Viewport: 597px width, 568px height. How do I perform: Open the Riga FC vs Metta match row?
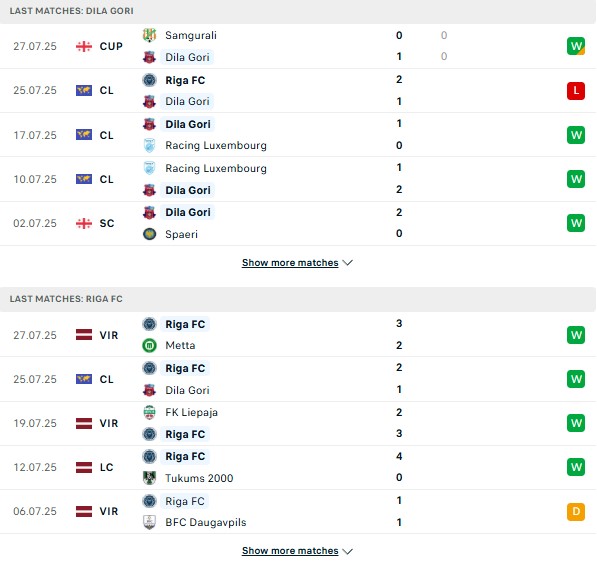tap(298, 335)
